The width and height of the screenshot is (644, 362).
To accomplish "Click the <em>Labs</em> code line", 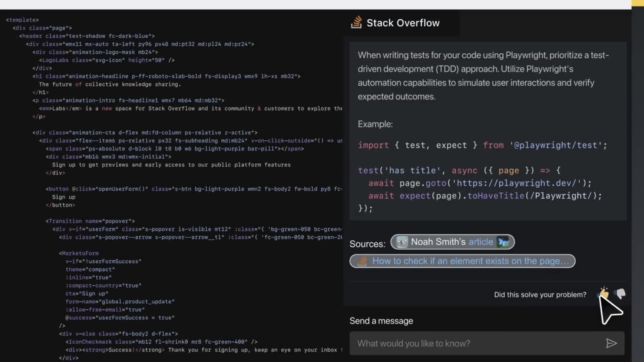I will coord(190,108).
